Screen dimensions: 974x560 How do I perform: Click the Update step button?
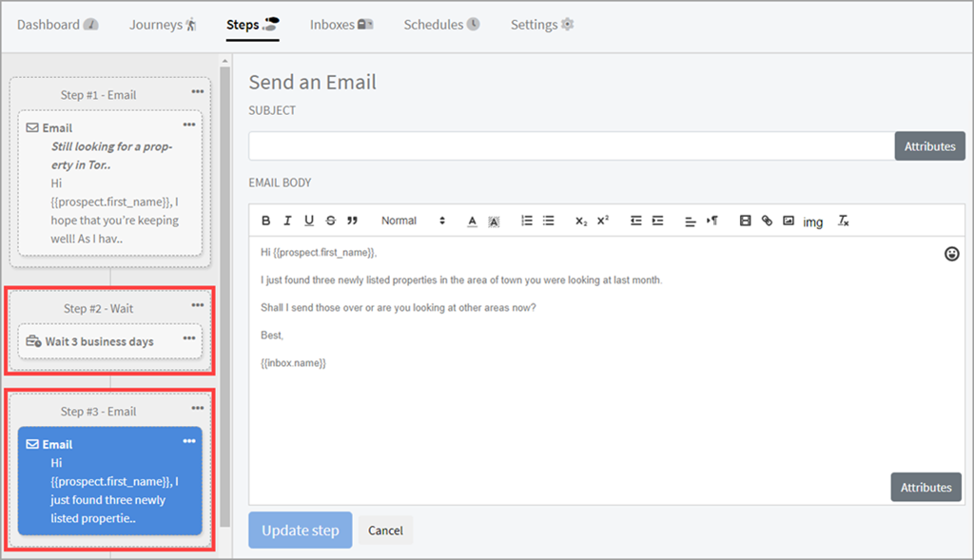[300, 531]
